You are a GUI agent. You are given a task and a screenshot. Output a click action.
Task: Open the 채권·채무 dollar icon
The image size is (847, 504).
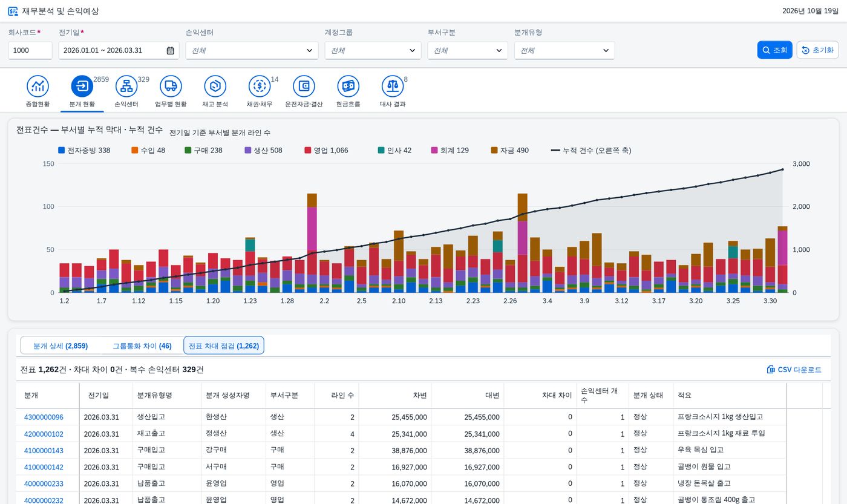tap(260, 87)
